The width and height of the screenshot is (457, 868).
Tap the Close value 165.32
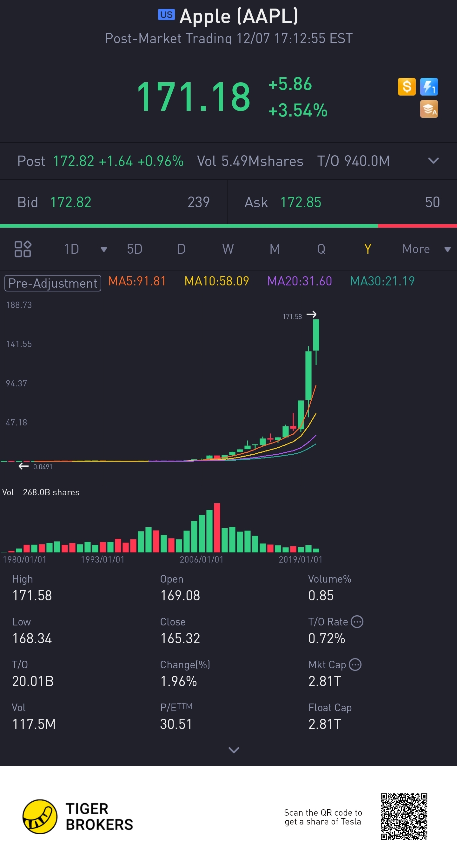(x=180, y=638)
